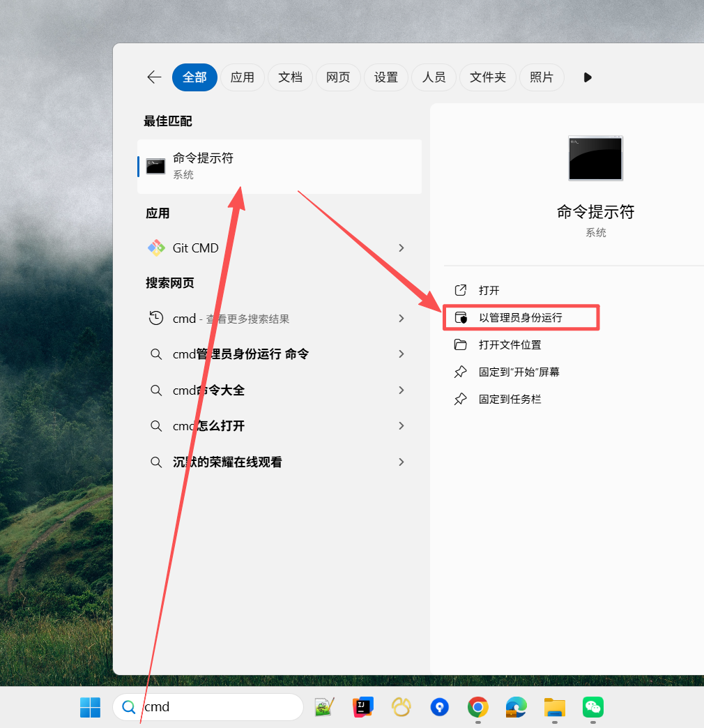Click search icon beside cmd管理员身份运行 命令
704x728 pixels.
pyautogui.click(x=156, y=354)
